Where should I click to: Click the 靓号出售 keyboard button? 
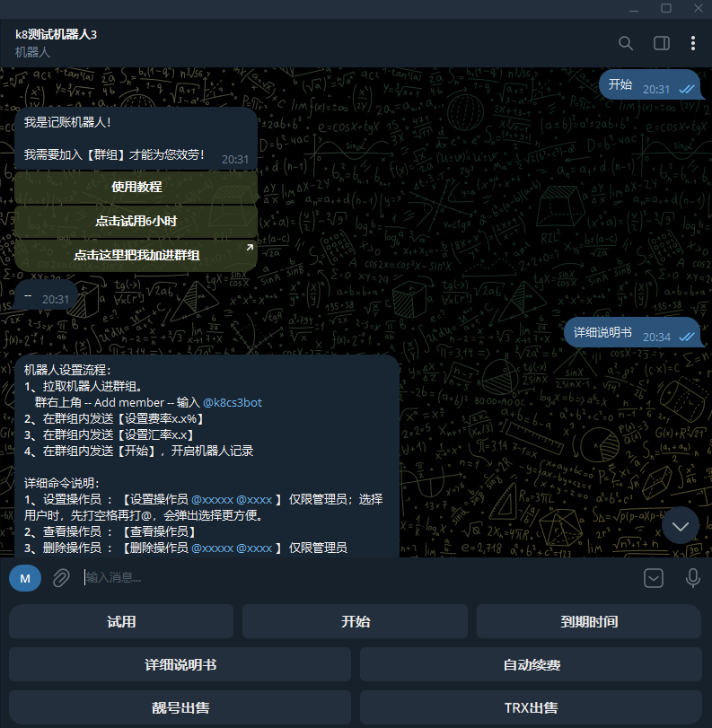click(x=180, y=707)
